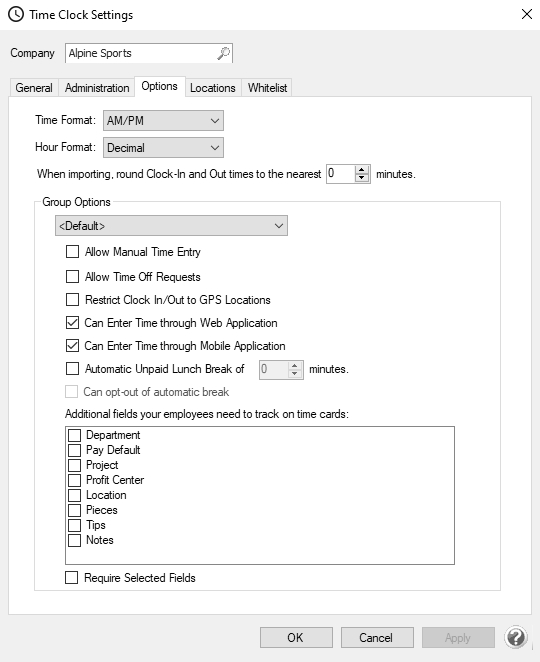Check the Department field checkbox
Image resolution: width=540 pixels, height=662 pixels.
[x=74, y=435]
